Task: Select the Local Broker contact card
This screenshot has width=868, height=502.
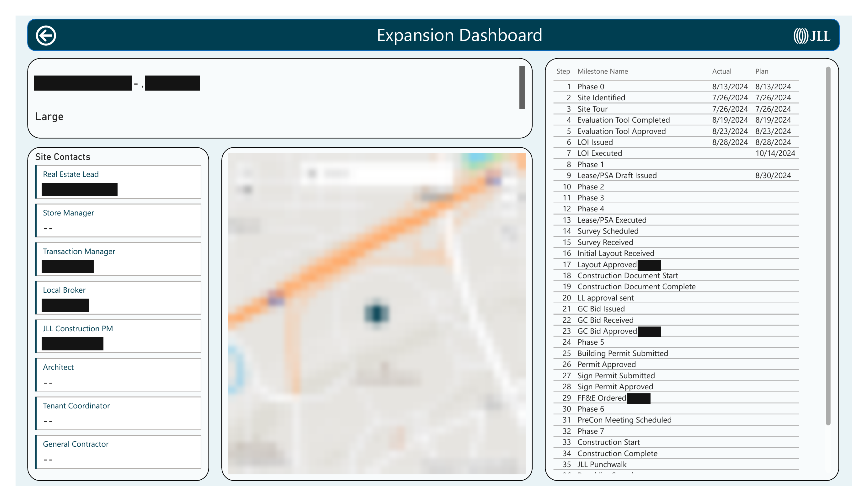Action: pyautogui.click(x=118, y=298)
